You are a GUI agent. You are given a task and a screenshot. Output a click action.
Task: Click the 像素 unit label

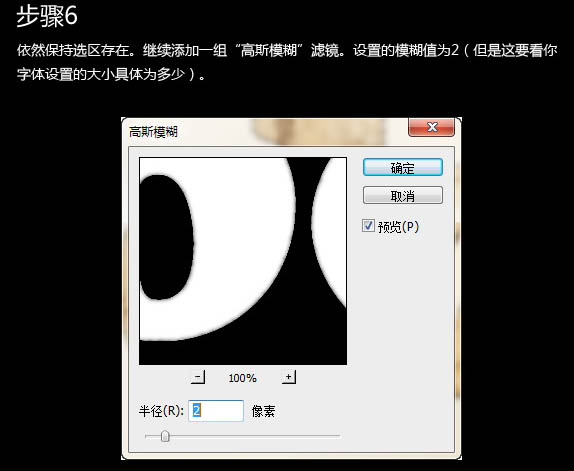263,411
